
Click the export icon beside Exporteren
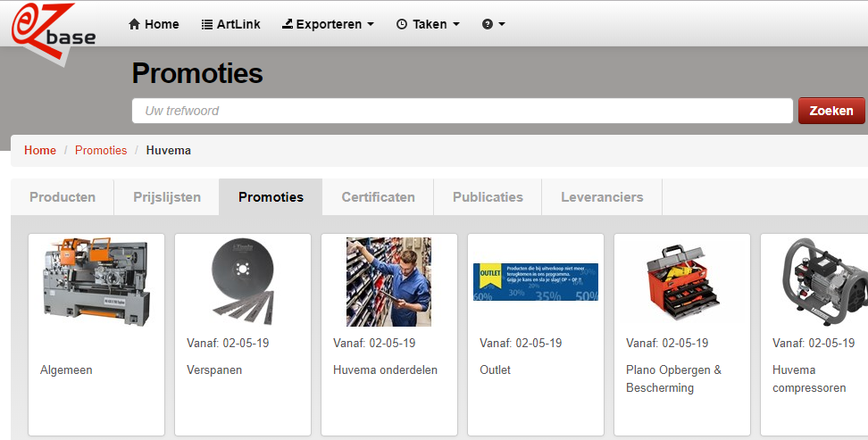click(288, 24)
